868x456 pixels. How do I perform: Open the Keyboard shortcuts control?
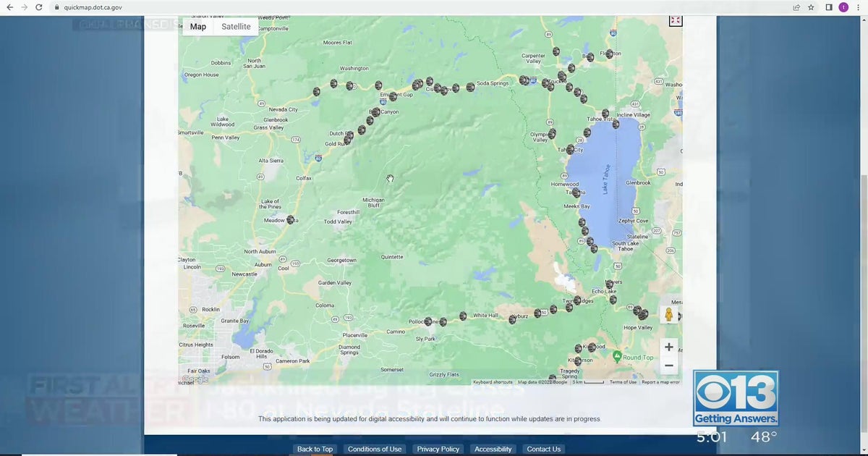492,381
